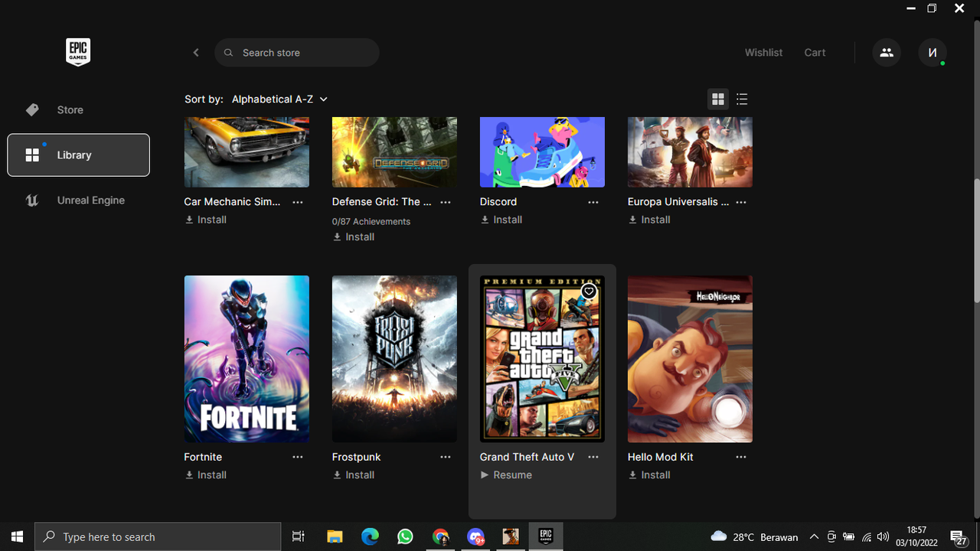The height and width of the screenshot is (551, 980).
Task: Click the Epic Games logo
Action: point(78,52)
